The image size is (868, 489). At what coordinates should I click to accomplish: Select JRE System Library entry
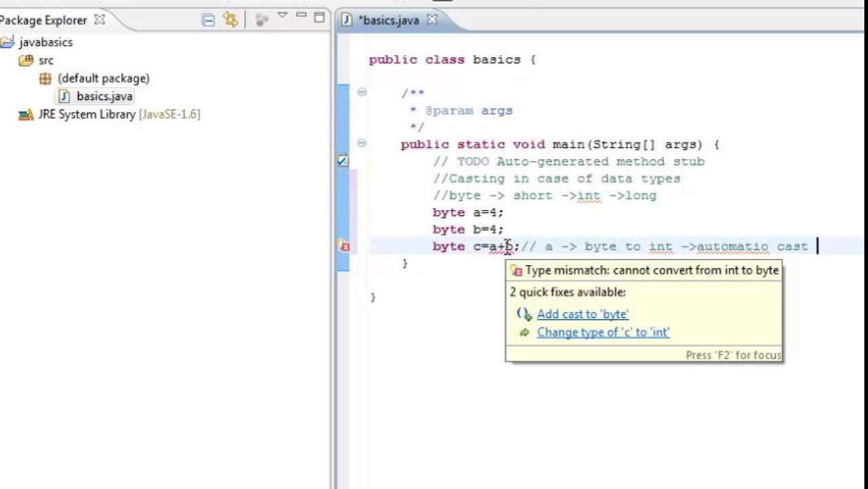[119, 114]
